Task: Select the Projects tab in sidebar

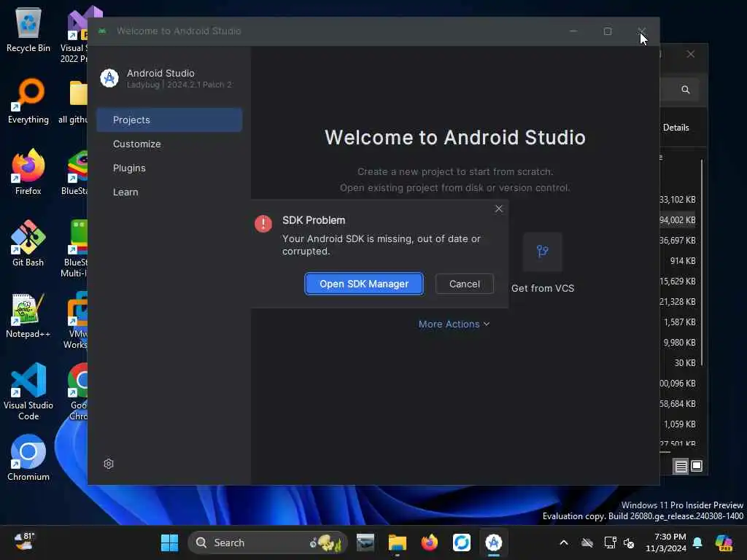Action: [x=169, y=120]
